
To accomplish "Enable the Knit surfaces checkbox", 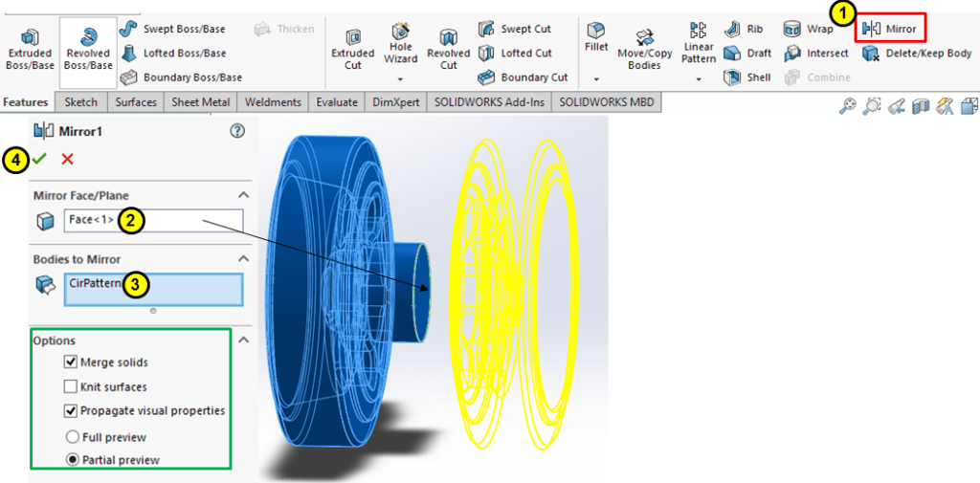I will [70, 387].
